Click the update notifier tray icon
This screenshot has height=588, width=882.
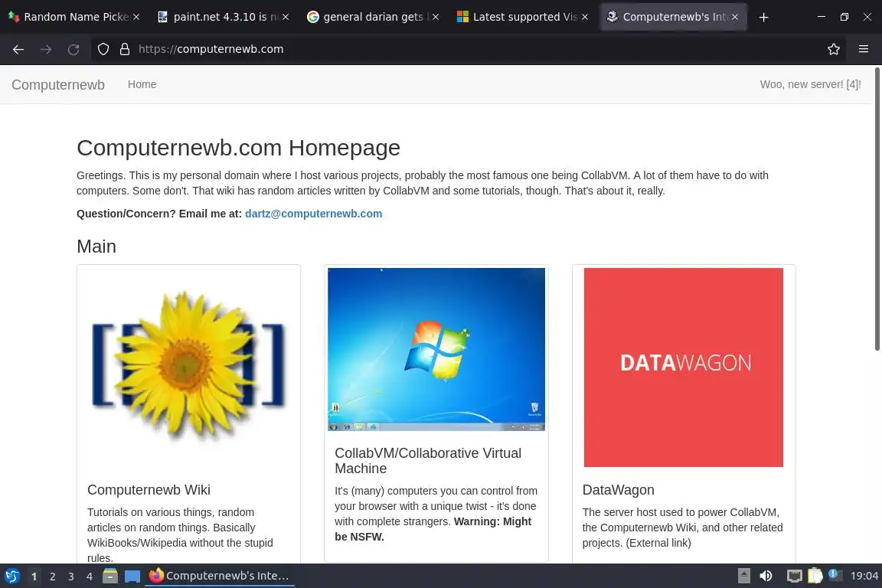pyautogui.click(x=835, y=576)
